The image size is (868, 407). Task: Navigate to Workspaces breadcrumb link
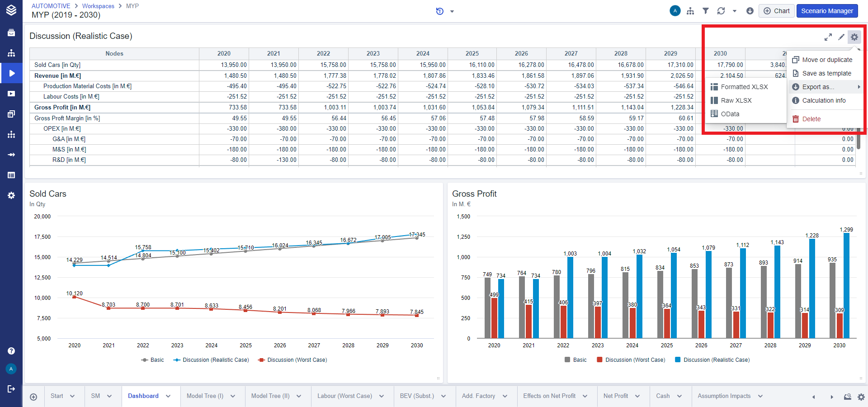(98, 6)
